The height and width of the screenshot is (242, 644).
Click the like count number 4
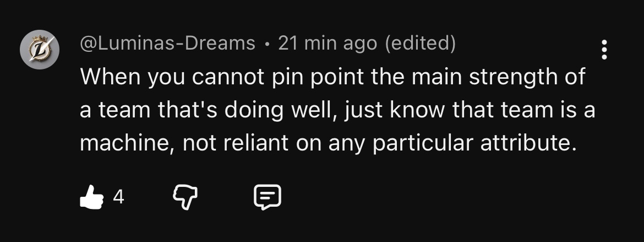coord(119,197)
